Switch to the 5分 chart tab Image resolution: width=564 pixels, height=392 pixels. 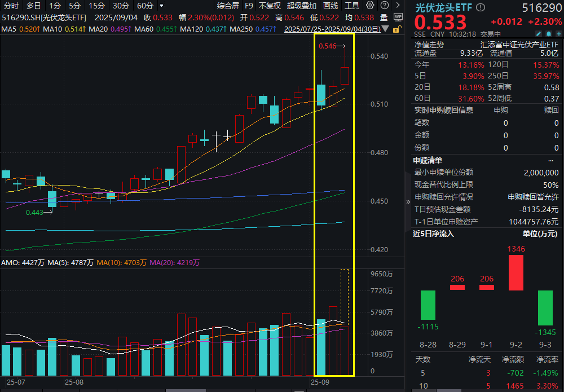pyautogui.click(x=73, y=6)
